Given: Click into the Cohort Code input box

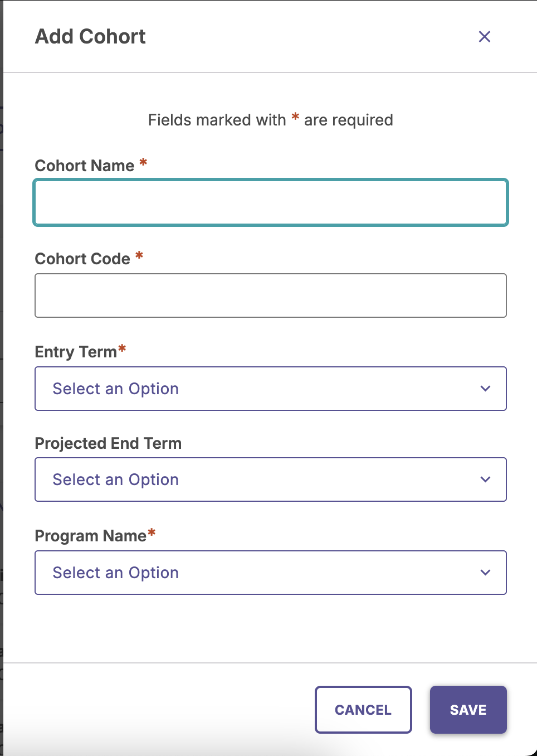Looking at the screenshot, I should [x=271, y=295].
